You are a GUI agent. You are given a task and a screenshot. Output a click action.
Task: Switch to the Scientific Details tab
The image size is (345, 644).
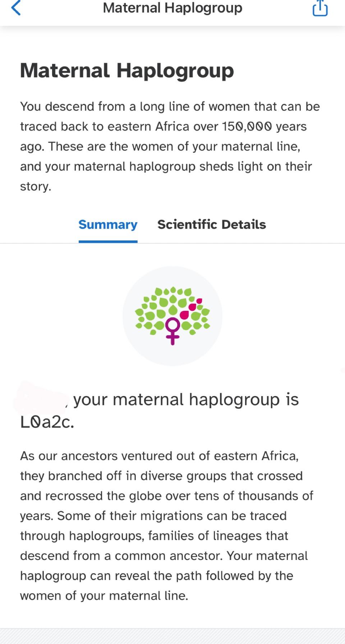point(212,225)
